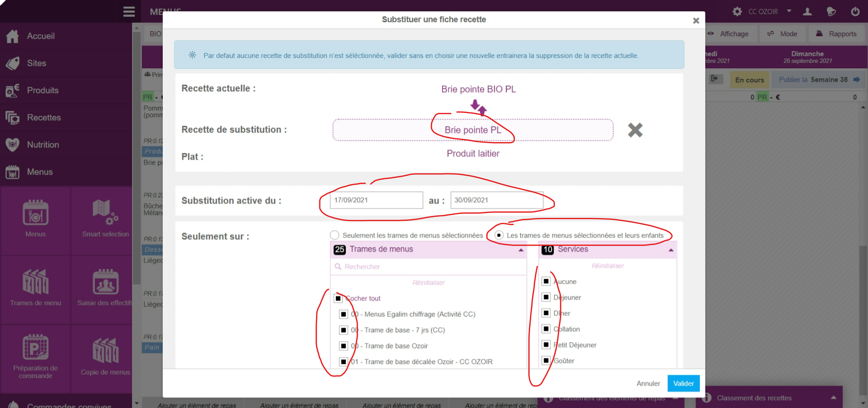Toggle the Dîner service checkbox
Viewport: 868px width, 408px height.
(x=546, y=313)
